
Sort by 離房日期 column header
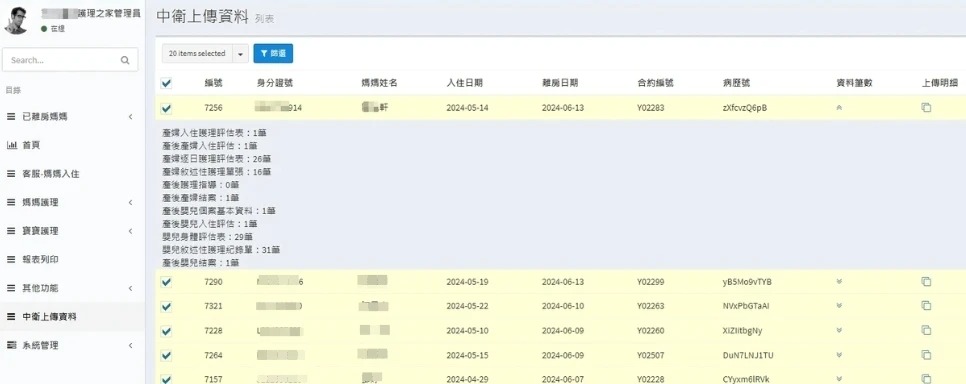(560, 83)
